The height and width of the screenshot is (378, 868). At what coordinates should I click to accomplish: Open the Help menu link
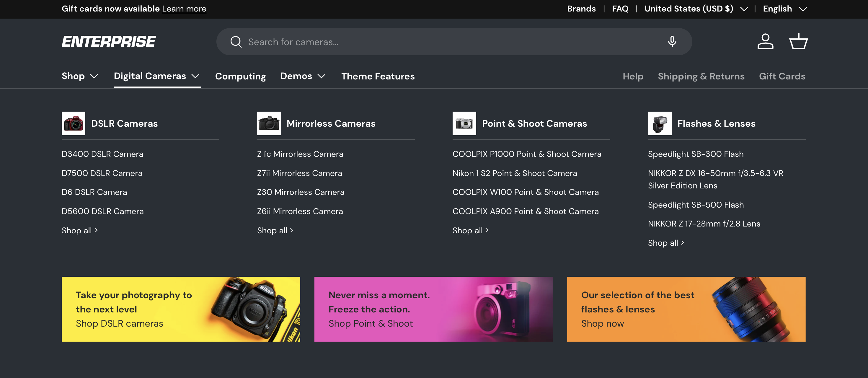coord(633,76)
